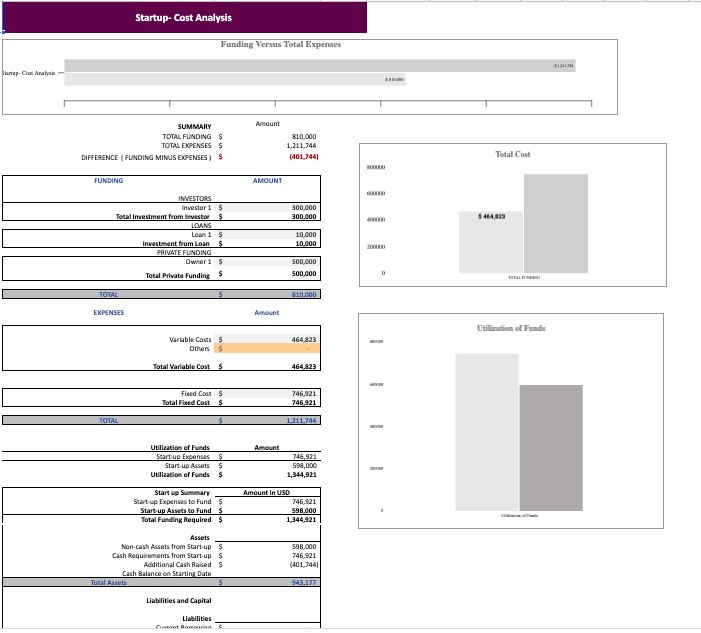The image size is (701, 633).
Task: Click the Startup- Cost Analysis title banner
Action: click(184, 17)
